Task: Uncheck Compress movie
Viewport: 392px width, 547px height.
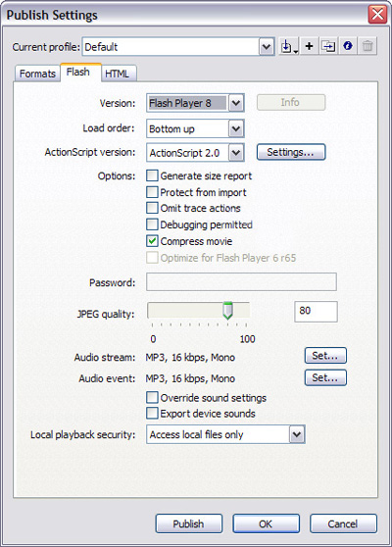Action: [152, 241]
